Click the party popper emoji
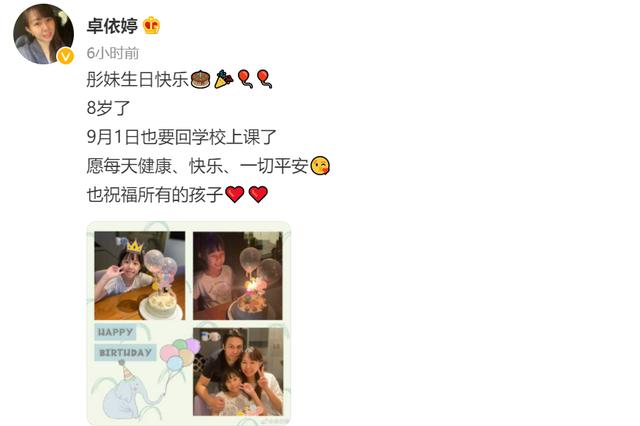 pyautogui.click(x=224, y=79)
